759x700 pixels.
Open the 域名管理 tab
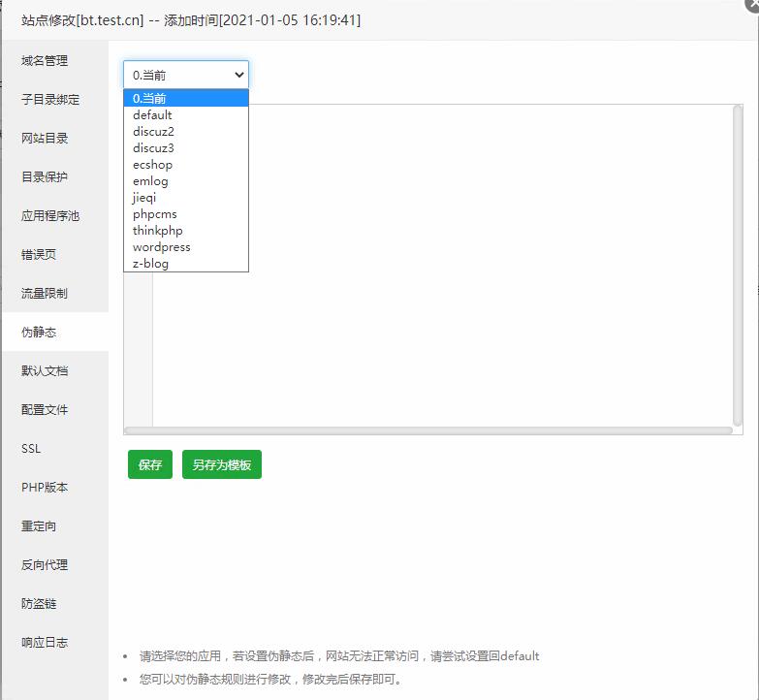point(55,60)
